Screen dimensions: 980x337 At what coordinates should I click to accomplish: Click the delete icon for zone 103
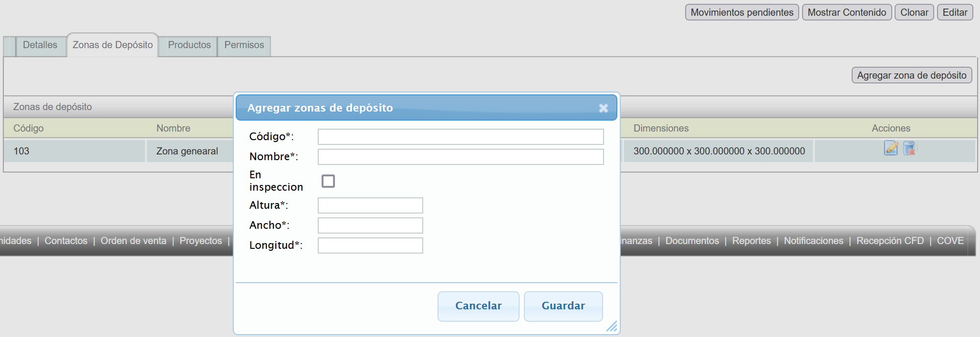click(909, 148)
